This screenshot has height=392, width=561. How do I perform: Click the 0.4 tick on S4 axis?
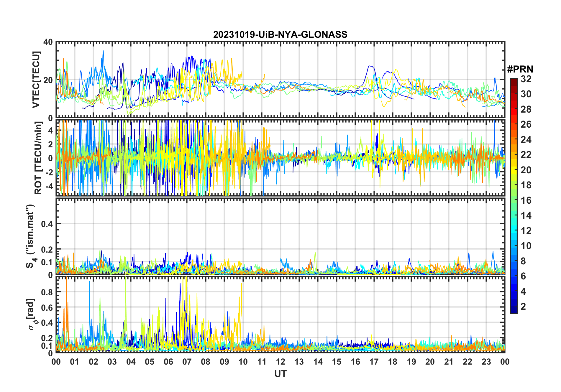pyautogui.click(x=47, y=224)
